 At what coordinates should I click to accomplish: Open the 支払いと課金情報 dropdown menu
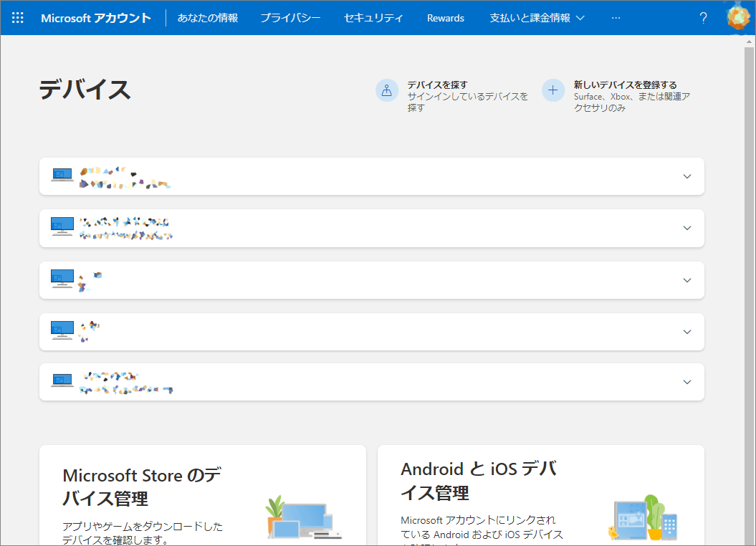537,18
